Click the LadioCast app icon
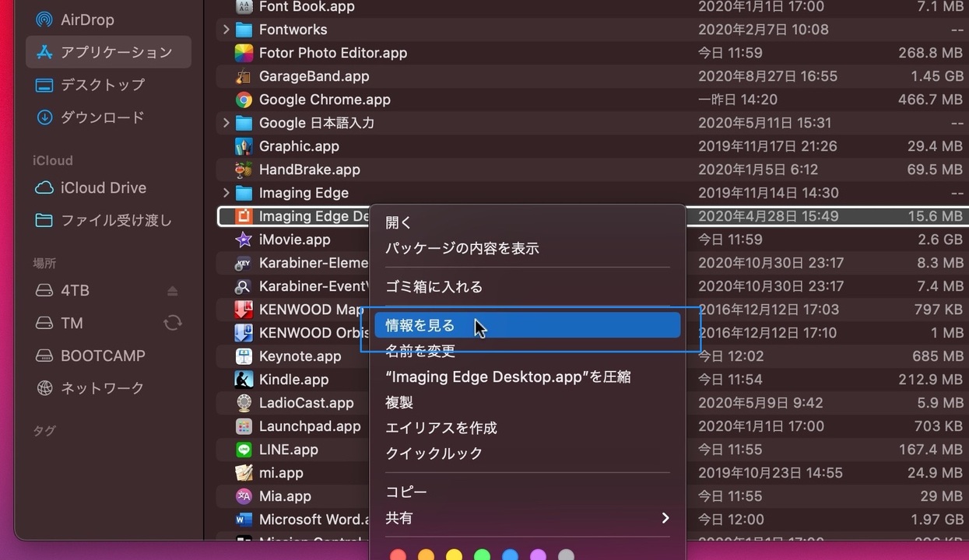 click(244, 403)
